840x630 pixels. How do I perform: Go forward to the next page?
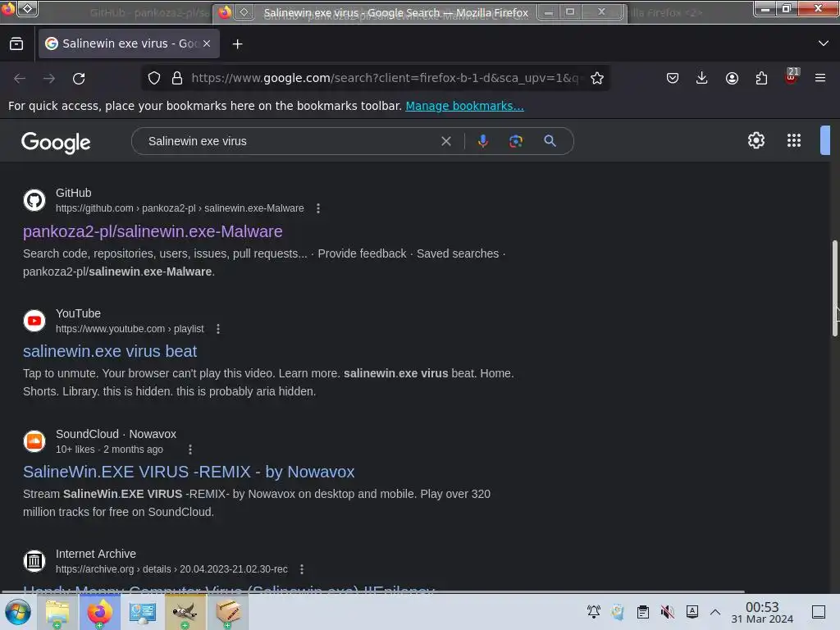pos(49,79)
